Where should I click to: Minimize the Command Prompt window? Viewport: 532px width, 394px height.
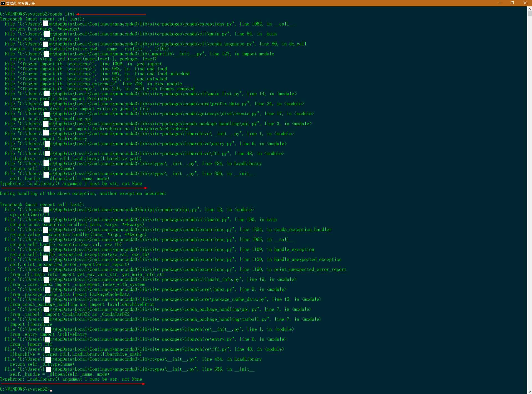pyautogui.click(x=500, y=3)
